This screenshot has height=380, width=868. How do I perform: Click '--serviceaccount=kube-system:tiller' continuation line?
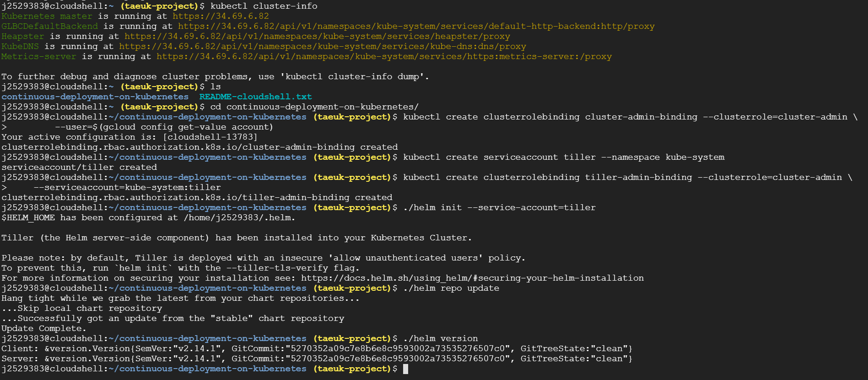point(127,187)
